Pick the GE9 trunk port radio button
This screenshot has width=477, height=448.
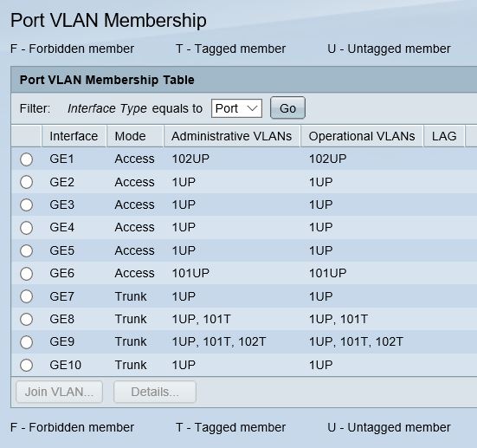(x=27, y=342)
